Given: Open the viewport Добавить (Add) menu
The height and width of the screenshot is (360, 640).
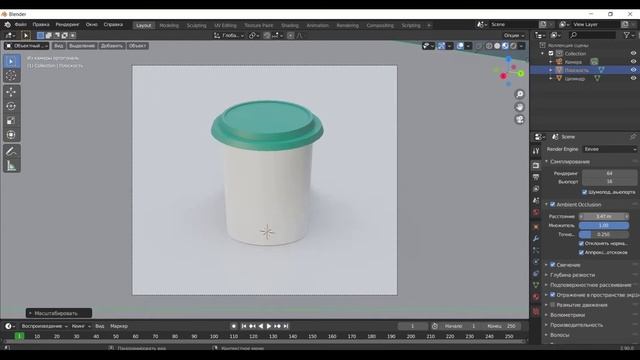Looking at the screenshot, I should (x=112, y=46).
